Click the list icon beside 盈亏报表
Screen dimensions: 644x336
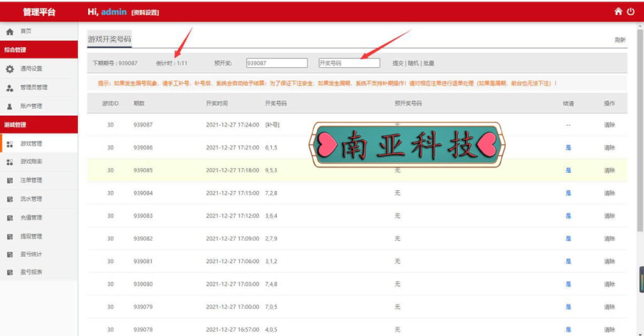coord(10,273)
